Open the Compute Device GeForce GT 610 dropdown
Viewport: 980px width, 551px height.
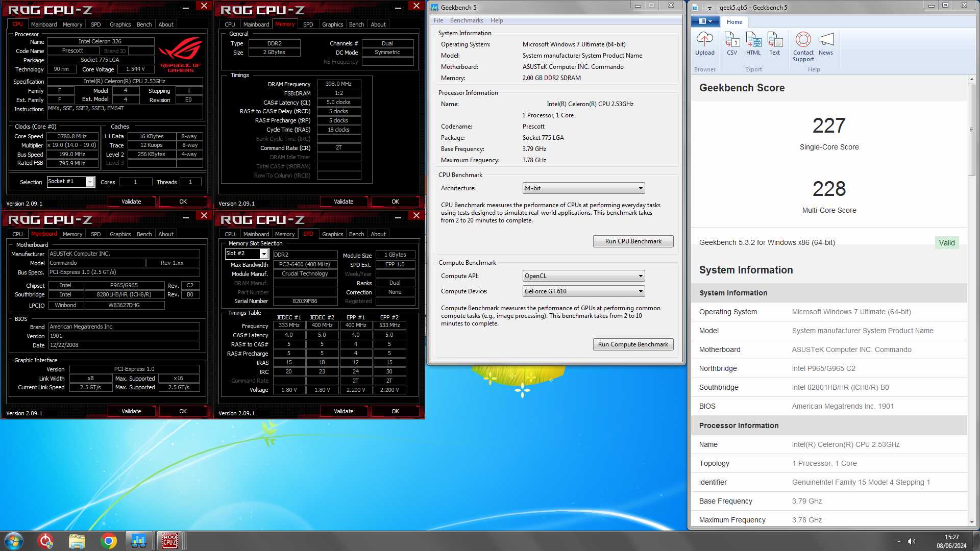tap(583, 291)
